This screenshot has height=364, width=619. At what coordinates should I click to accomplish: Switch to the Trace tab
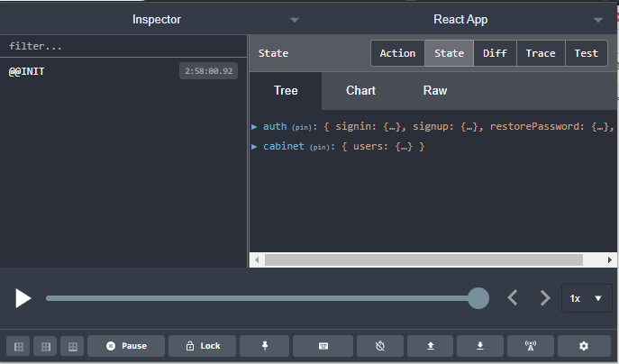(541, 53)
